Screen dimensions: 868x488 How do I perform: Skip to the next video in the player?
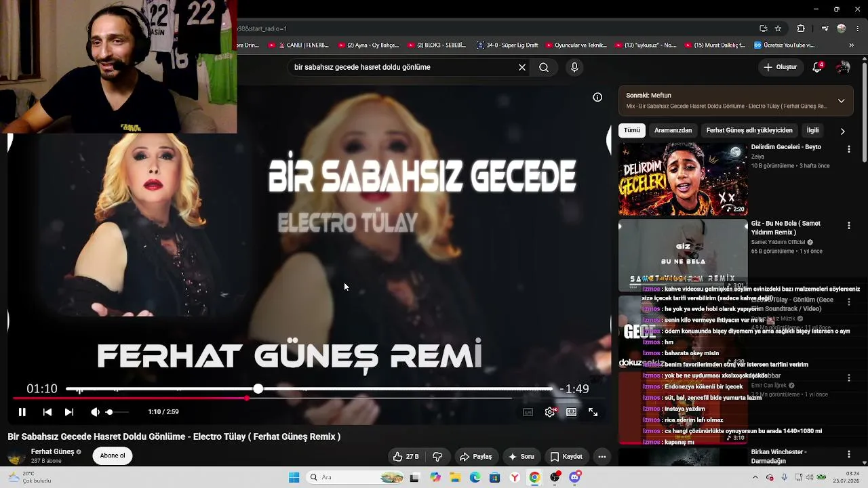(68, 412)
